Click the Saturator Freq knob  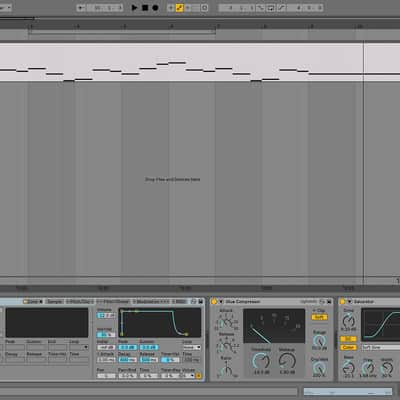click(x=368, y=368)
